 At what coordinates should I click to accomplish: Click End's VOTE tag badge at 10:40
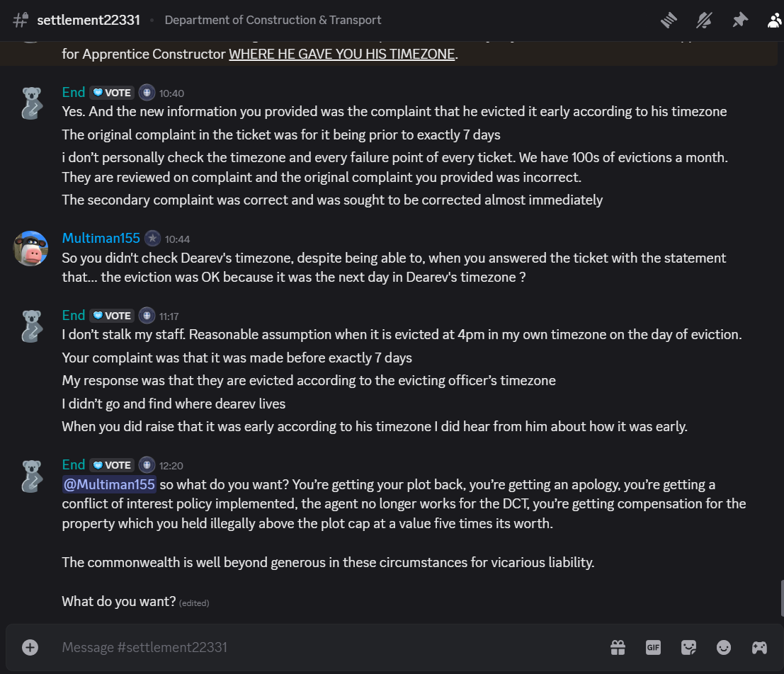tap(112, 93)
